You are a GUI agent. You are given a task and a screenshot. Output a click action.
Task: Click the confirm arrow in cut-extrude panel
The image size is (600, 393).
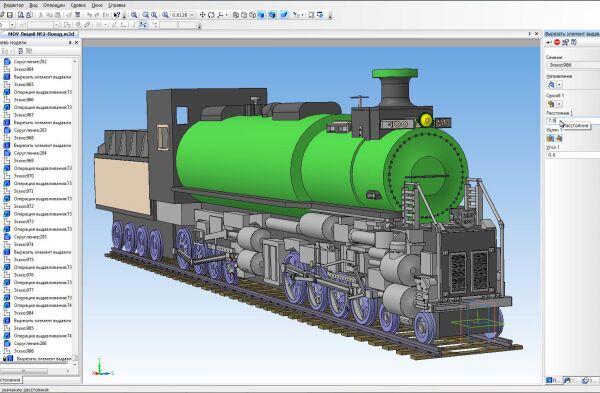tap(549, 42)
